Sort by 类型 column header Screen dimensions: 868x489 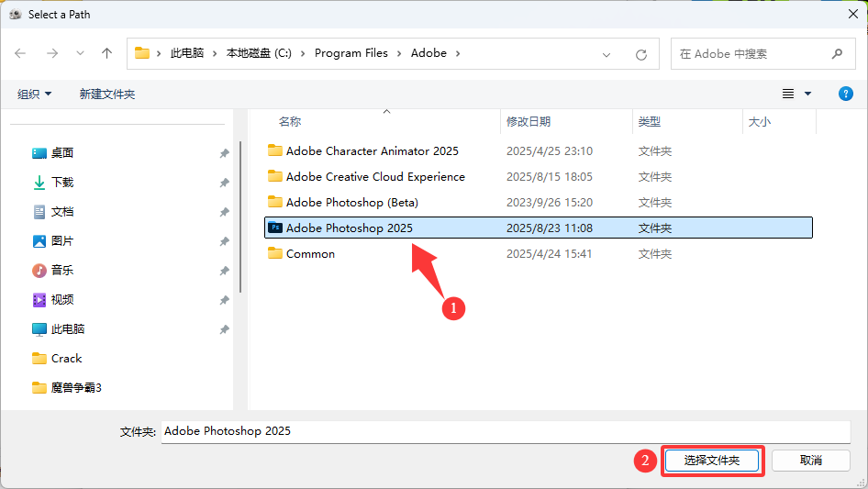[x=649, y=121]
